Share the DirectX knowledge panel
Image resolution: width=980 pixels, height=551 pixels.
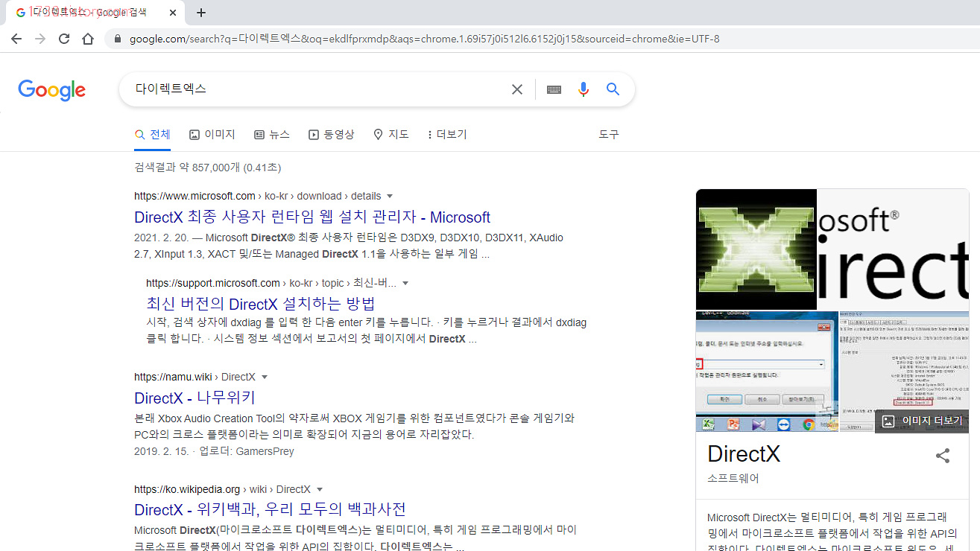tap(943, 456)
